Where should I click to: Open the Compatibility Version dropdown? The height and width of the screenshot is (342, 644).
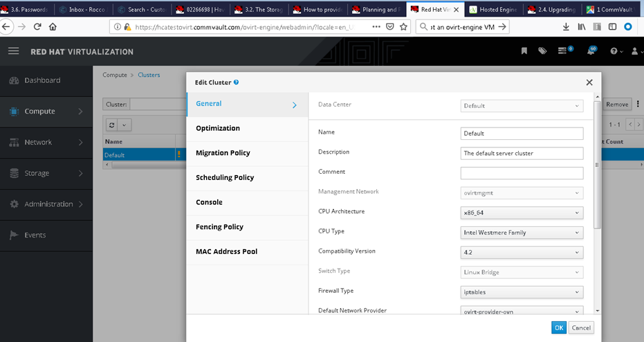tap(522, 253)
